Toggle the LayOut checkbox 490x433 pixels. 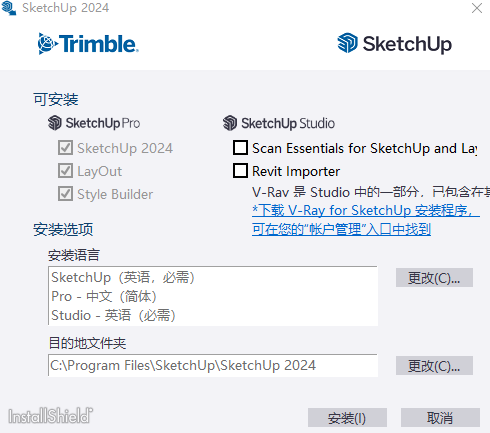point(65,171)
